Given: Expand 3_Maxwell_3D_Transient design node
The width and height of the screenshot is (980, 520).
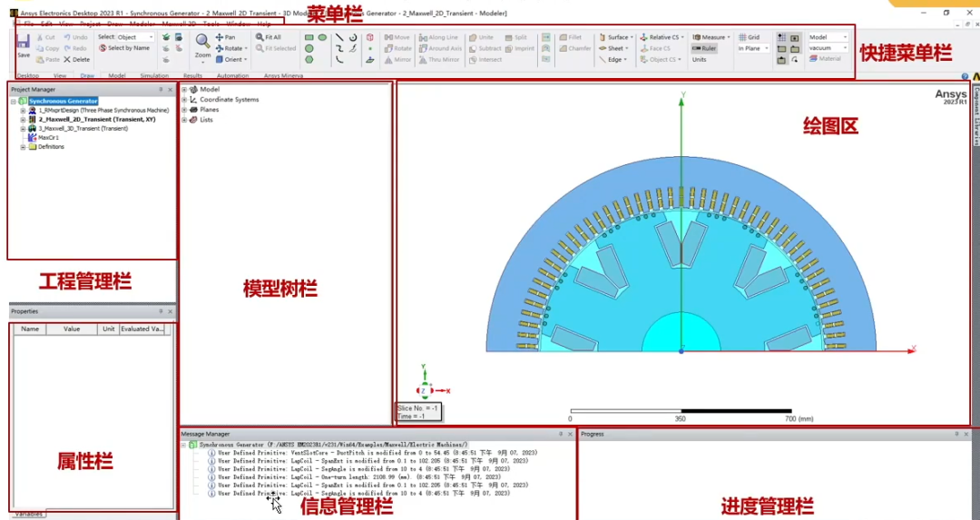Looking at the screenshot, I should (x=23, y=129).
